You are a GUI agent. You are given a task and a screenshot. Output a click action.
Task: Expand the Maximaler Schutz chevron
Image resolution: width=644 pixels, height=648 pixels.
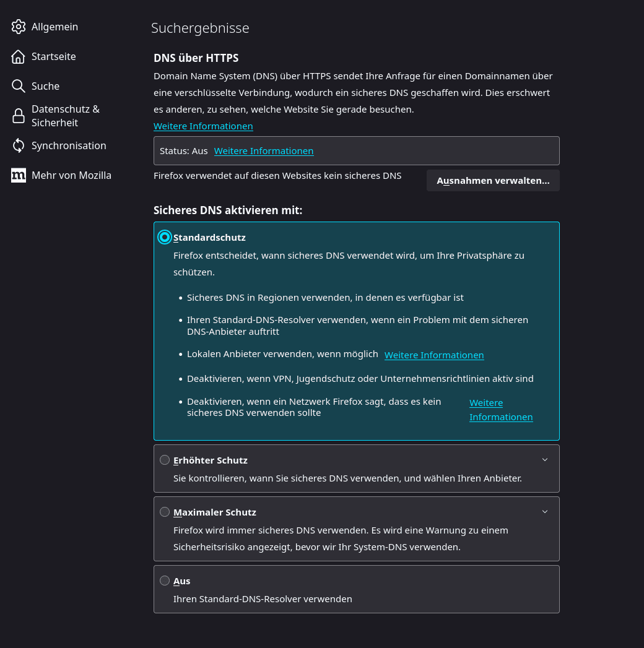coord(545,512)
